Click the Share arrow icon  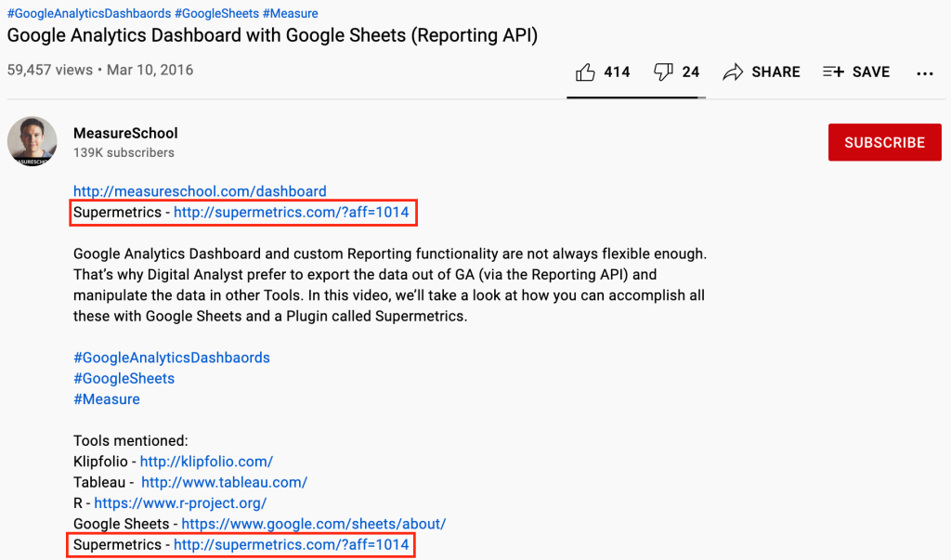pos(733,72)
